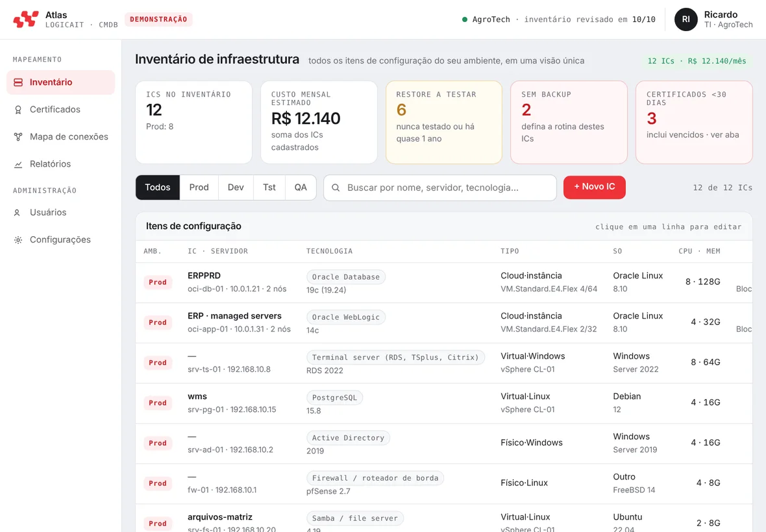Click srv-ad-01 · 192.168.10.2 server text
The height and width of the screenshot is (532, 766).
230,450
